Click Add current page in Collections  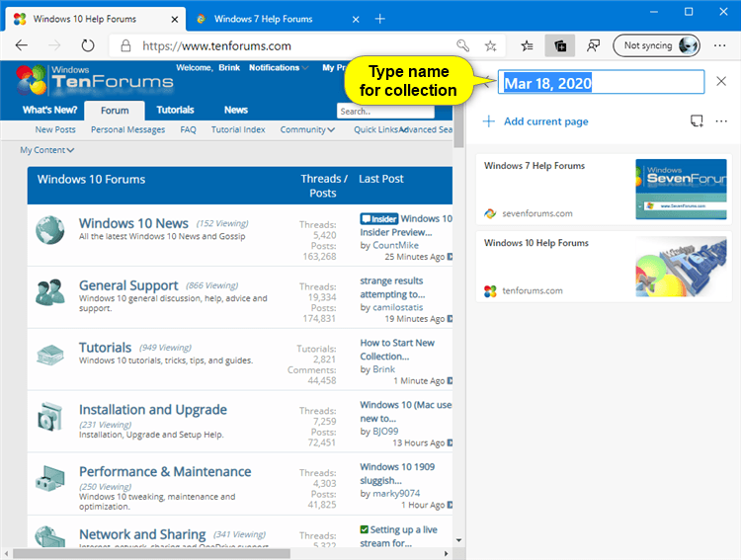coord(535,121)
